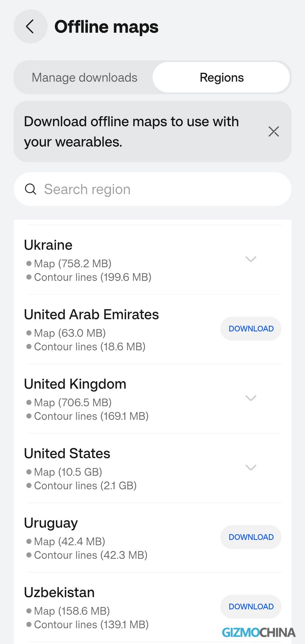Tap the back arrow icon

(30, 27)
